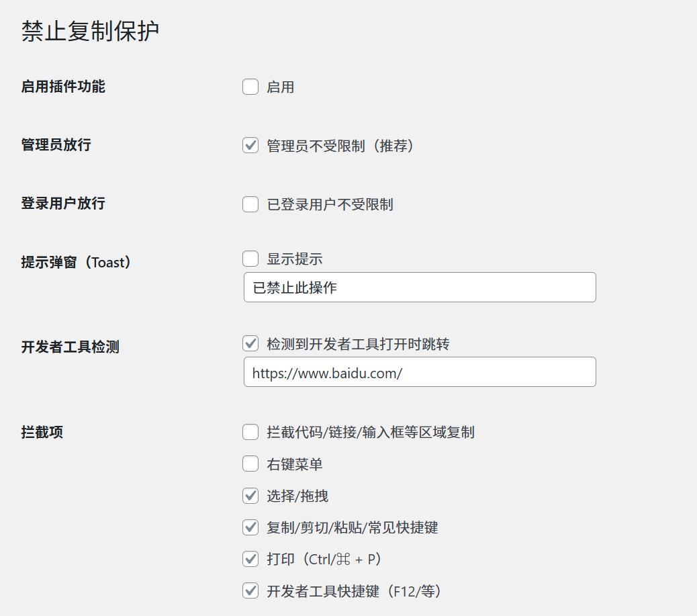Click the toast message field 已禁止此操作

pyautogui.click(x=419, y=287)
